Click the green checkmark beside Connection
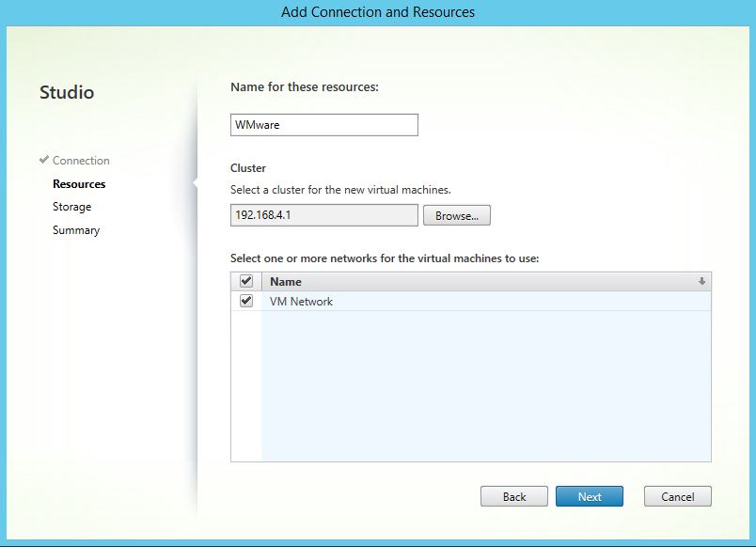This screenshot has height=547, width=756. [44, 160]
